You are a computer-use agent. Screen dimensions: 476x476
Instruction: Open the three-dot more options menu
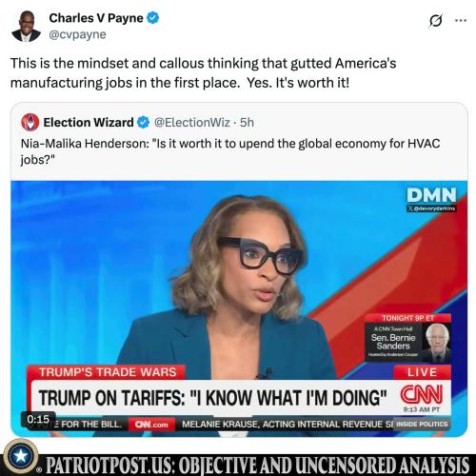pyautogui.click(x=461, y=20)
